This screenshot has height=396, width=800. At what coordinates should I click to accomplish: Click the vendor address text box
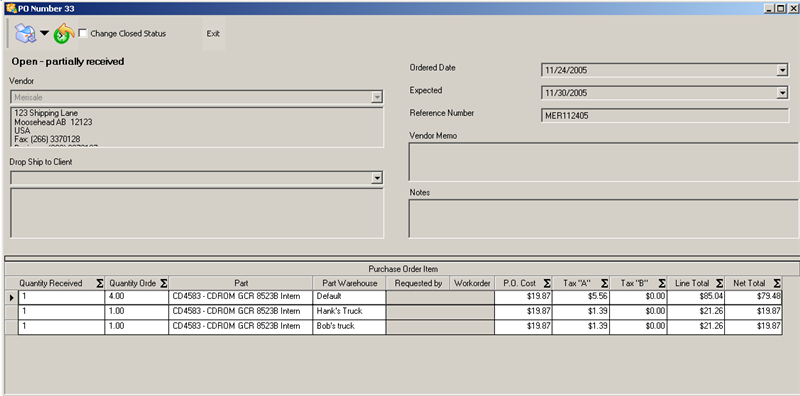[x=197, y=127]
